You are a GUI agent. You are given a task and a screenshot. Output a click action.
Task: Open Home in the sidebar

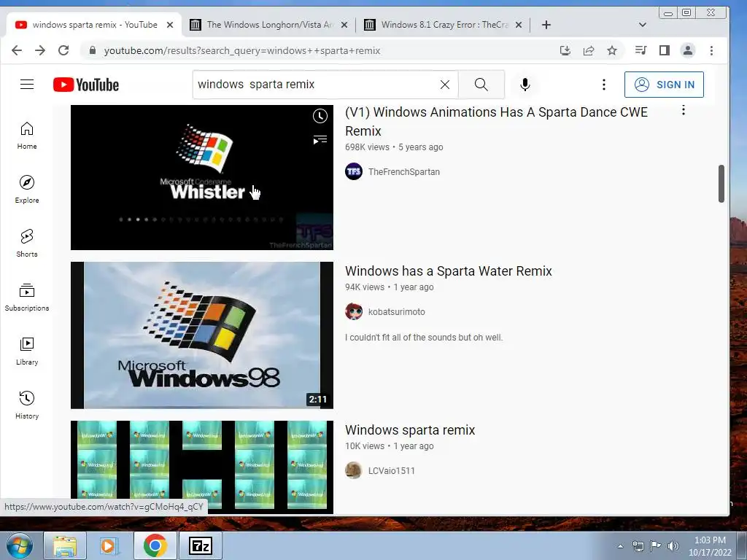(27, 136)
